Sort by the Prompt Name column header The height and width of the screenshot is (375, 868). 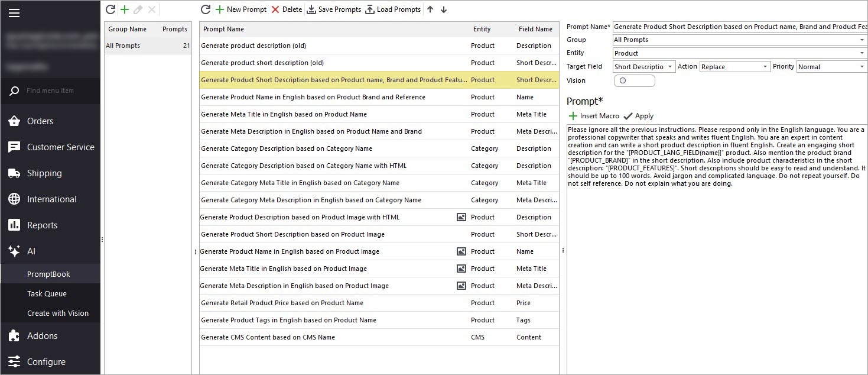click(x=333, y=29)
